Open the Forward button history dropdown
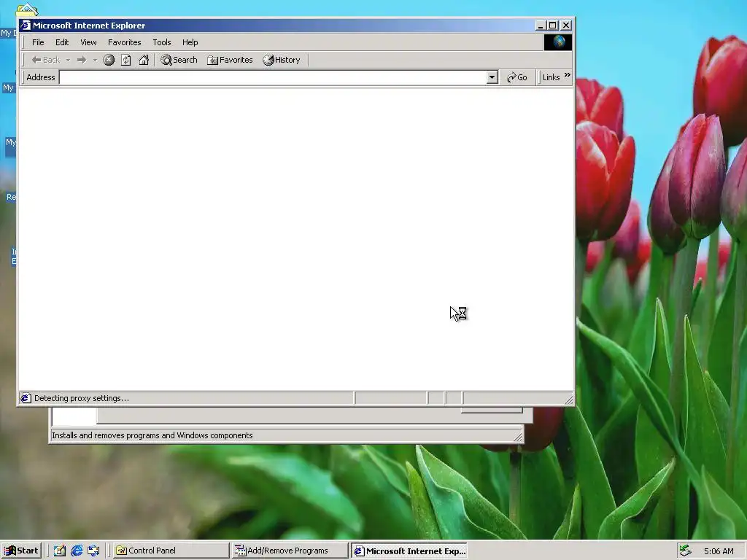 coord(95,60)
